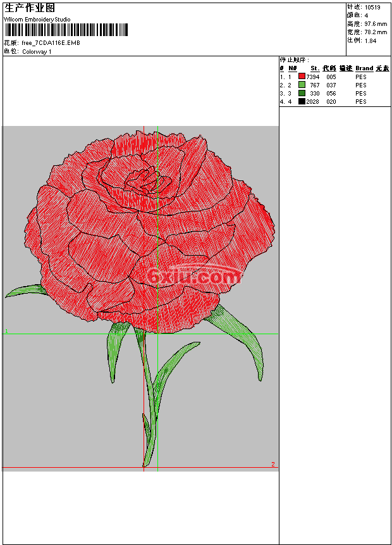This screenshot has width=392, height=545.
Task: Select file name 'free_7CDA116E.EMB'
Action: (51, 43)
